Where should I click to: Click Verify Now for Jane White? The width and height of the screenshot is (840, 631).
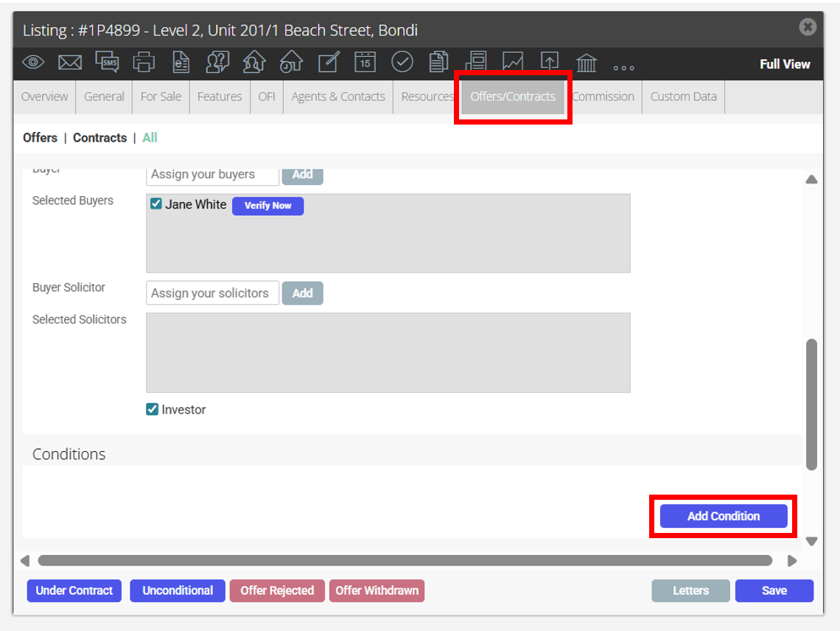coord(268,206)
